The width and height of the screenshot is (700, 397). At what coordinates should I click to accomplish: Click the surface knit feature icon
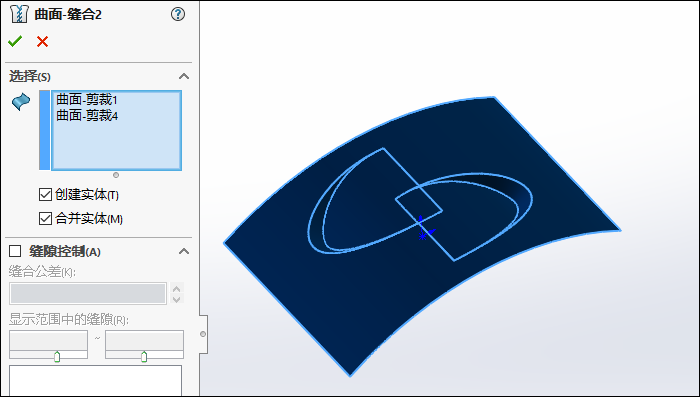coord(19,14)
